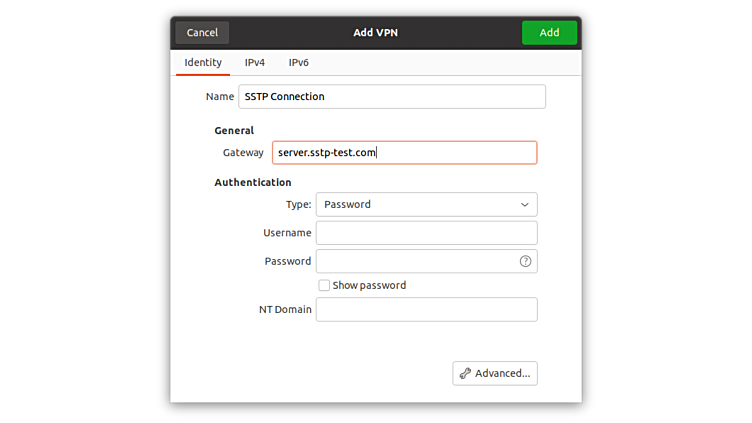Switch to the IPv6 tab
752x423 pixels.
[x=299, y=62]
